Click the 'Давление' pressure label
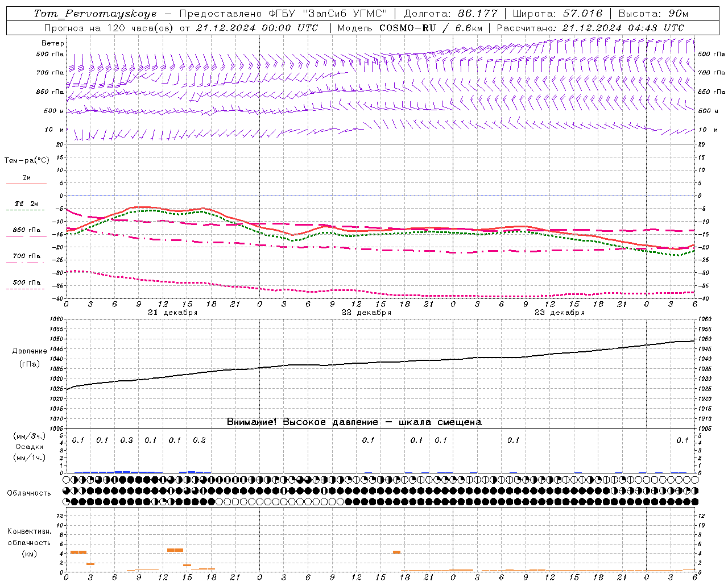 point(30,351)
